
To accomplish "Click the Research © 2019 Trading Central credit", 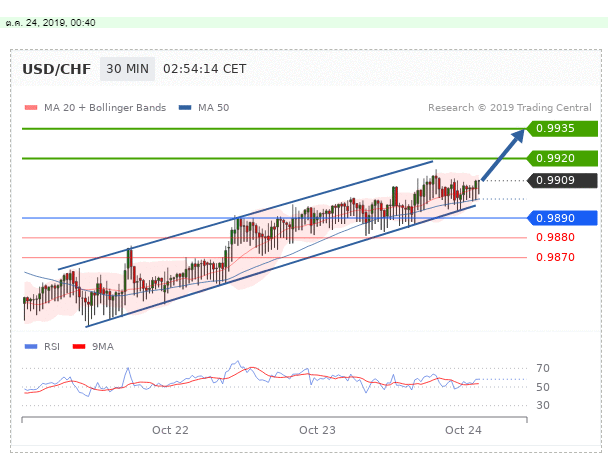I will coord(510,107).
